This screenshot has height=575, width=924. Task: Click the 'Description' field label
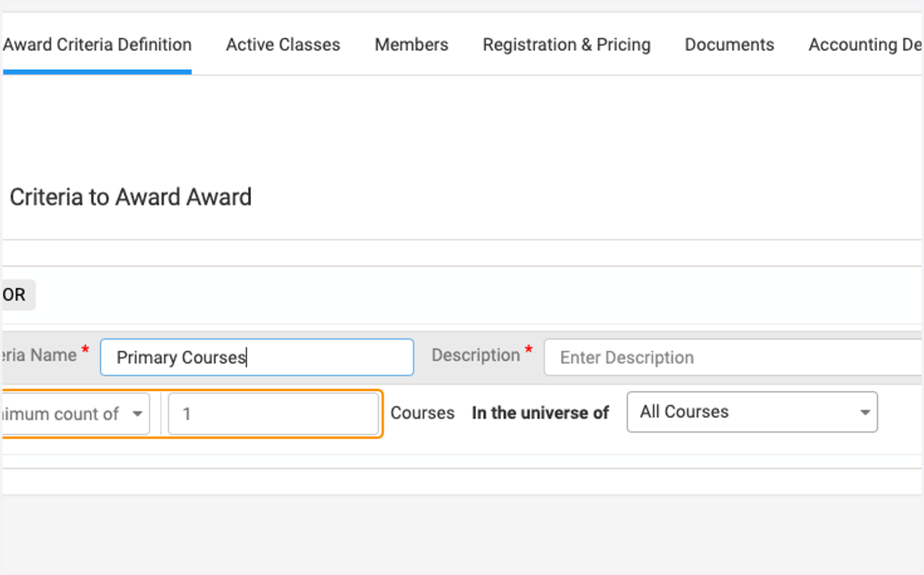point(476,355)
